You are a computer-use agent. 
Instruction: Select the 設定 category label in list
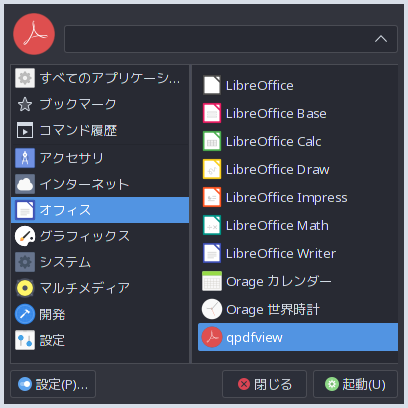click(52, 340)
